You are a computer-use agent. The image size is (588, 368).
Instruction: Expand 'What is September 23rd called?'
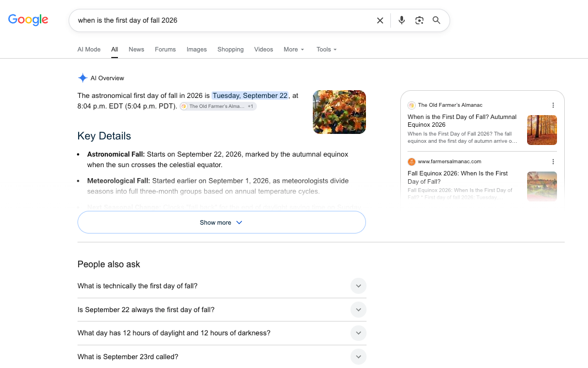[x=221, y=357]
